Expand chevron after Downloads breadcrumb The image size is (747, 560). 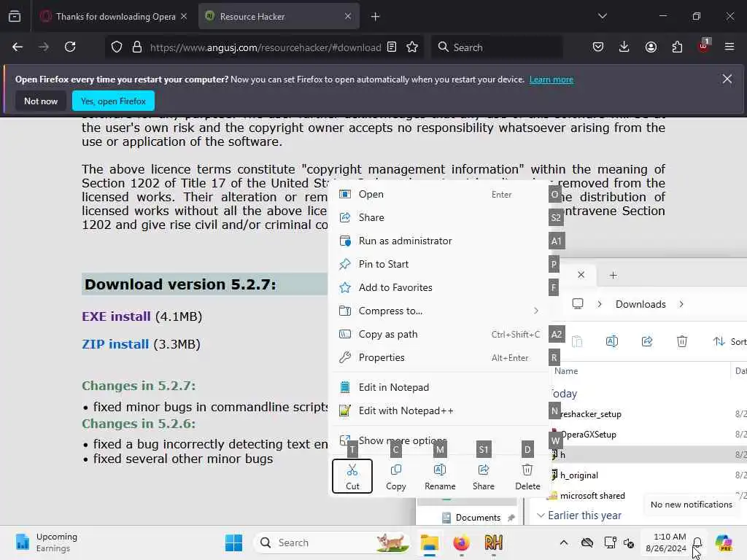coord(681,304)
